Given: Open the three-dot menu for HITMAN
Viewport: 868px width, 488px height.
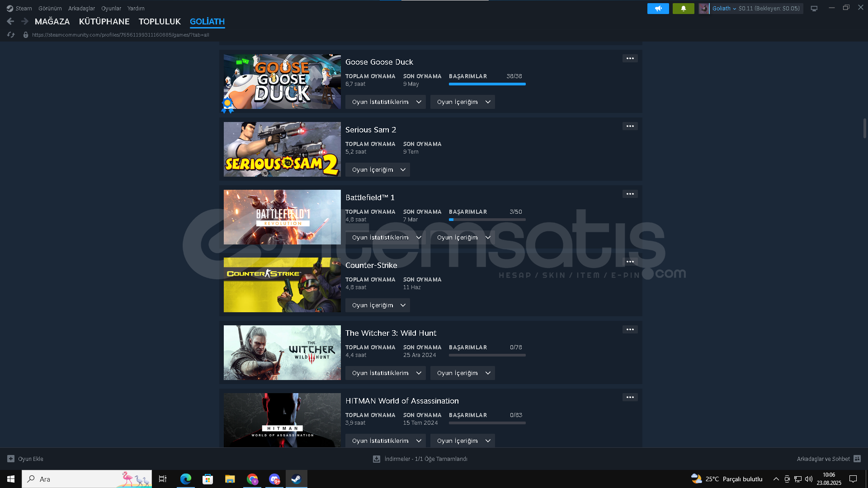Looking at the screenshot, I should tap(630, 397).
